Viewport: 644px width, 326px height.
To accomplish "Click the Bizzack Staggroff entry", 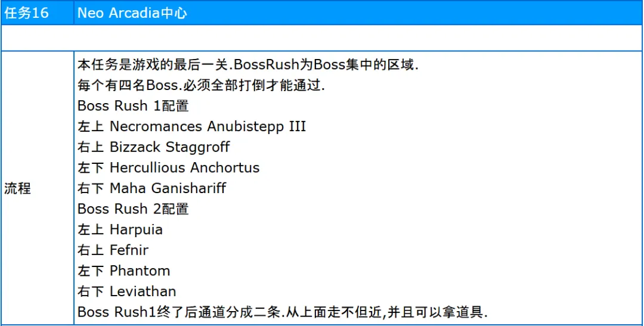I will pyautogui.click(x=170, y=147).
